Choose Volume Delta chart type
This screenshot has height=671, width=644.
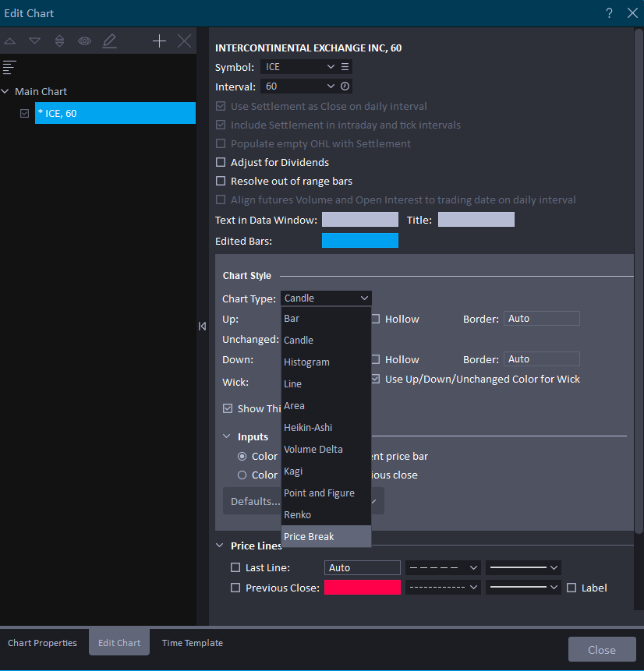[x=326, y=450]
